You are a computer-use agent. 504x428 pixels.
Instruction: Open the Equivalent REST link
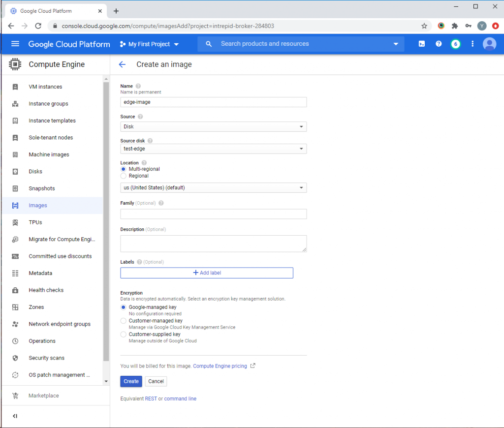(151, 399)
